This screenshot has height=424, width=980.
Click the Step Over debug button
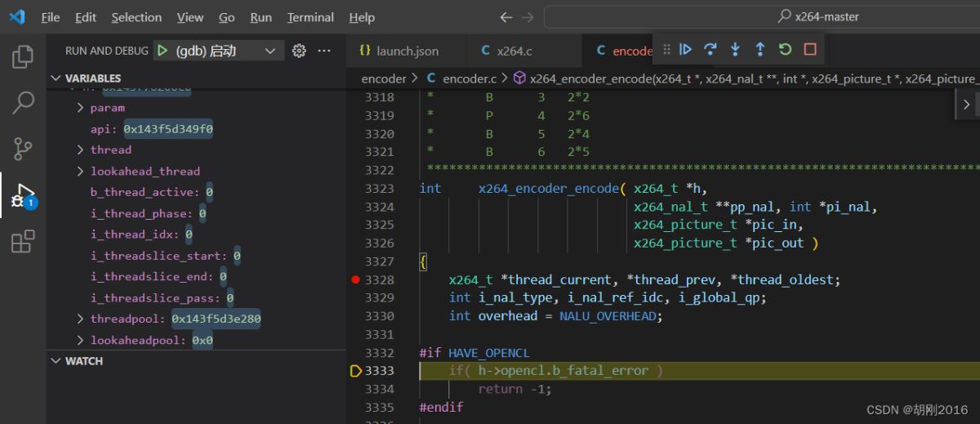710,50
